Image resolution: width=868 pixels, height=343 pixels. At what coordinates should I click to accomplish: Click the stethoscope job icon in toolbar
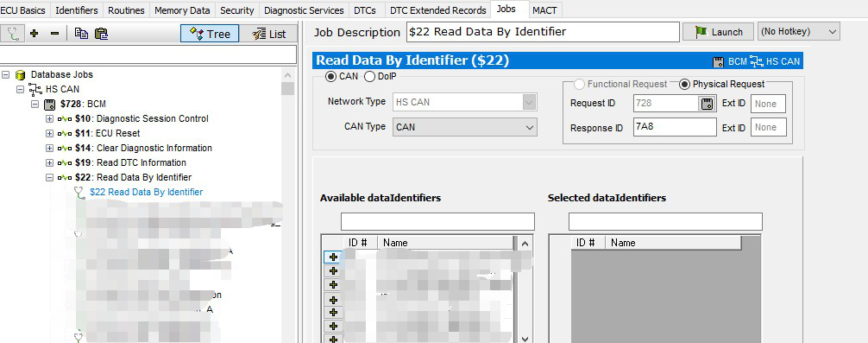[13, 34]
